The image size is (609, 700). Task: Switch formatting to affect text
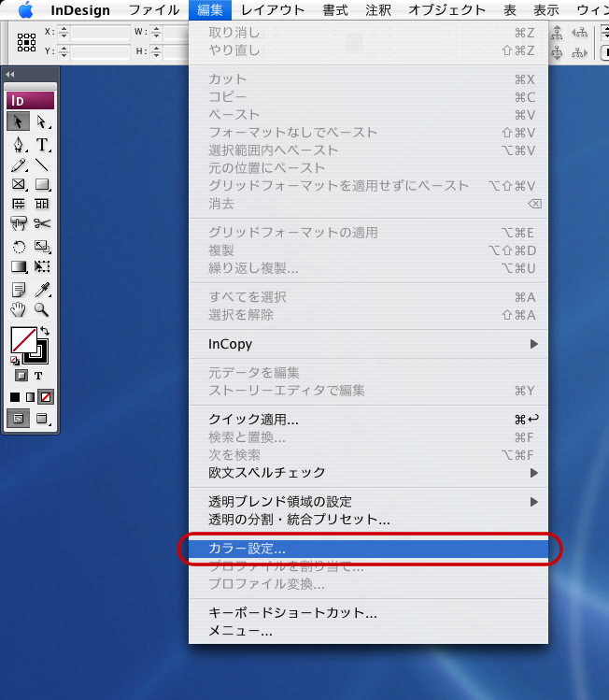[x=39, y=376]
